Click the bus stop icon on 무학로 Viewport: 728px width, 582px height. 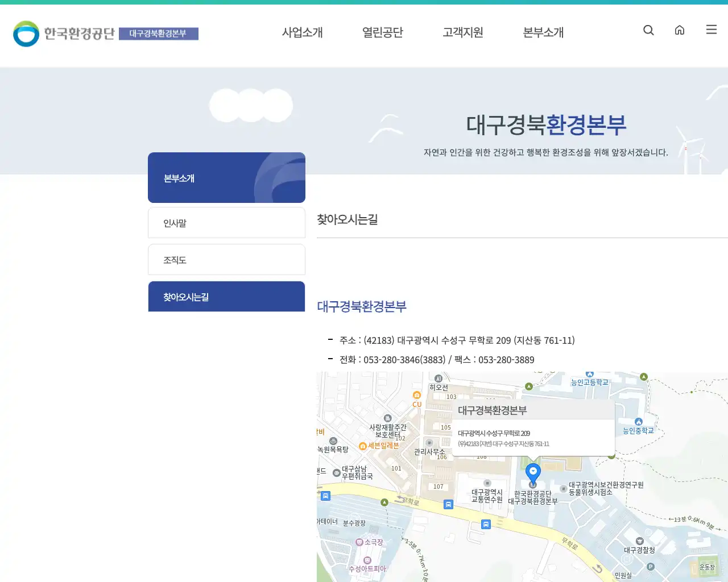tap(448, 505)
